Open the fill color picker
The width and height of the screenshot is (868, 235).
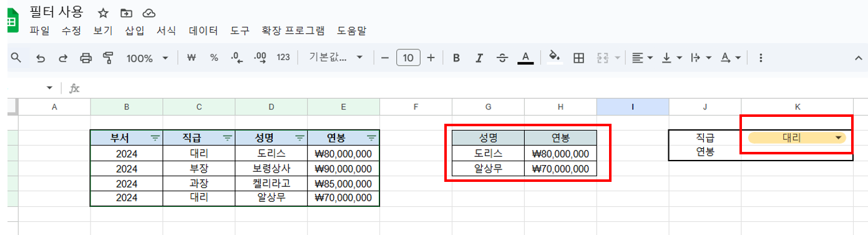click(x=555, y=58)
